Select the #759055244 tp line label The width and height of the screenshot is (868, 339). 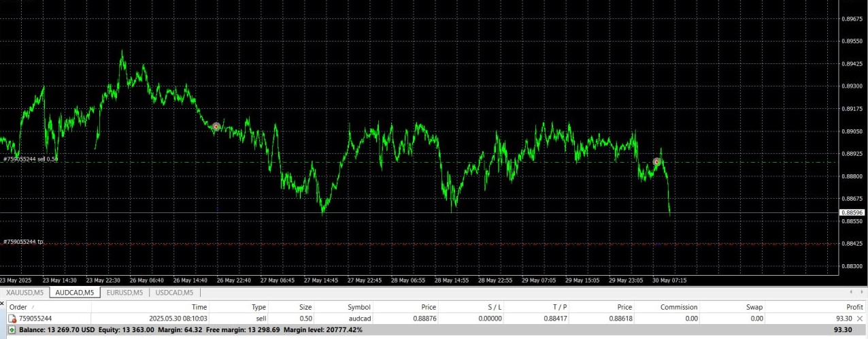(x=22, y=242)
